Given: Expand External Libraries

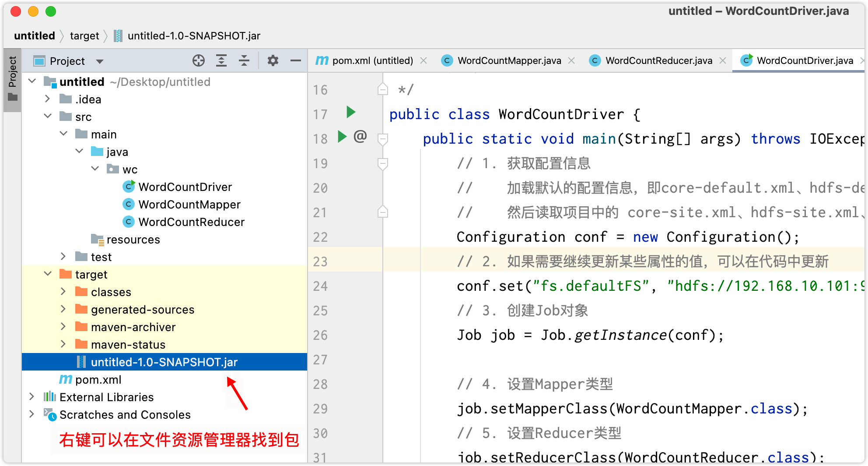Looking at the screenshot, I should click(x=32, y=397).
